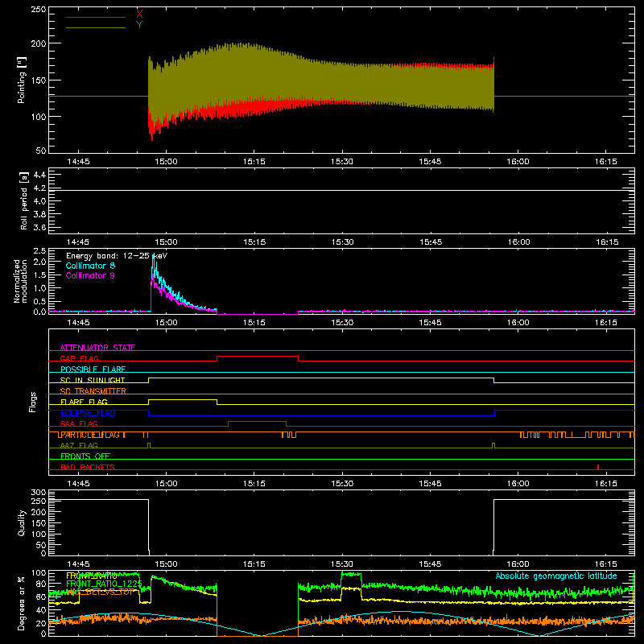Select the SAA_FLAG label
Screen dimensions: 644x644
[x=79, y=423]
